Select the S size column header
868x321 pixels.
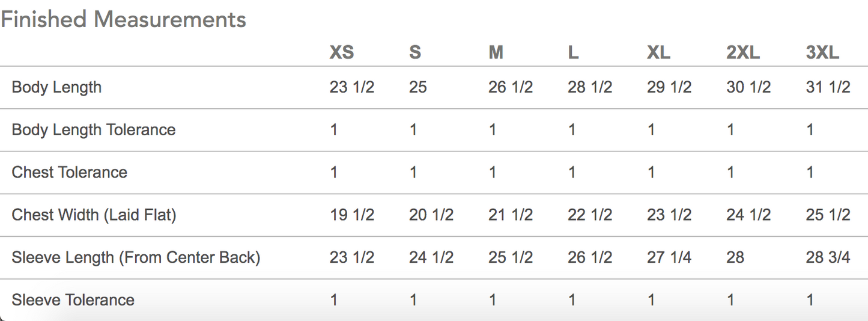[415, 53]
